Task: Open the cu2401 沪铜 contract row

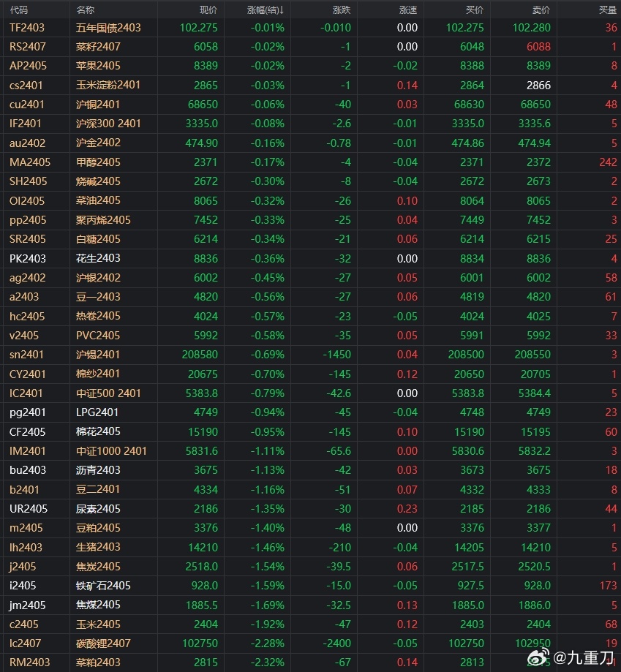Action: pyautogui.click(x=310, y=104)
